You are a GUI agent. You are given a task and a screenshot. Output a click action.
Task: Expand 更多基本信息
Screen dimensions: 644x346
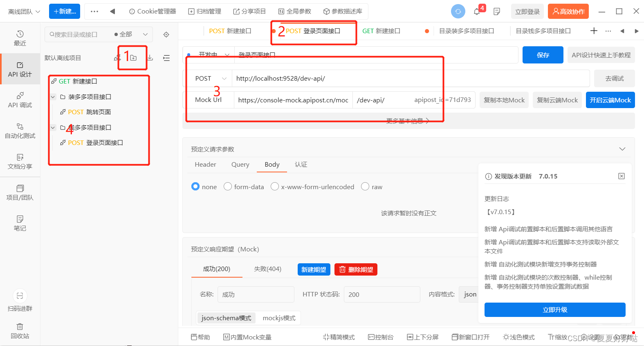[408, 121]
